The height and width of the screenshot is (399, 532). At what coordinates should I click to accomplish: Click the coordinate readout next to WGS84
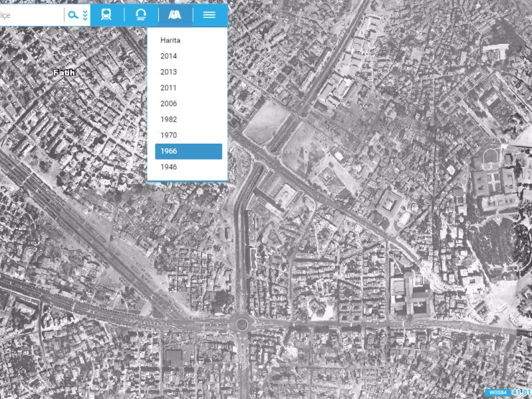tap(521, 392)
